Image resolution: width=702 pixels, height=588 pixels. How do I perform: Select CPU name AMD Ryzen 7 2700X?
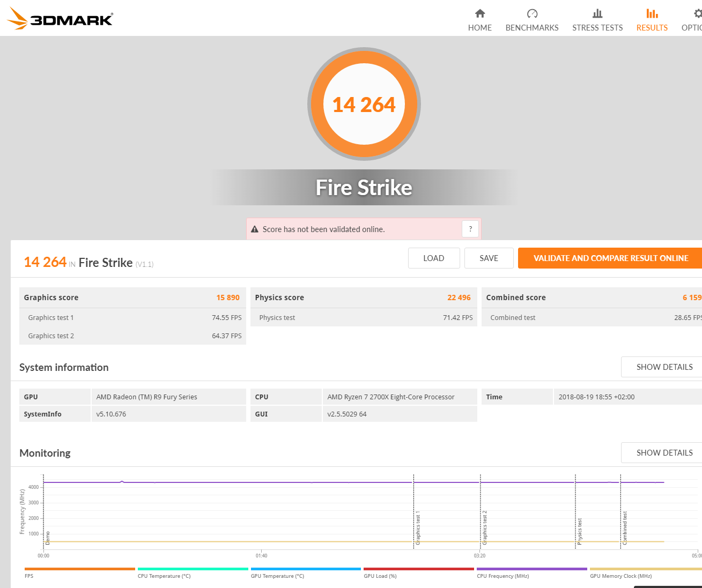coord(391,397)
